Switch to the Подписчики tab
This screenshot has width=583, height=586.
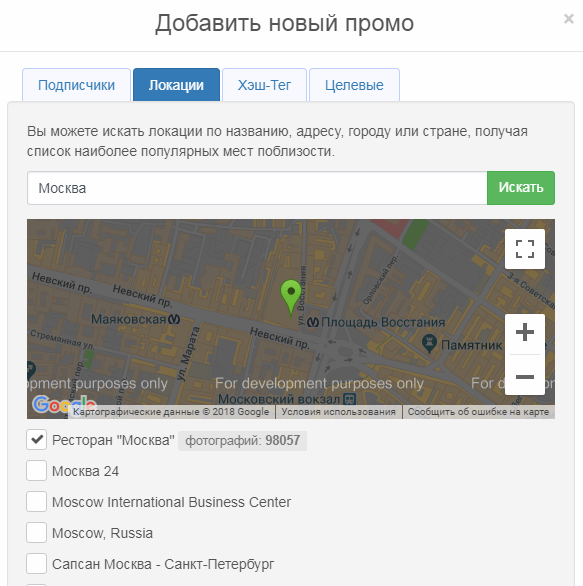(x=77, y=85)
